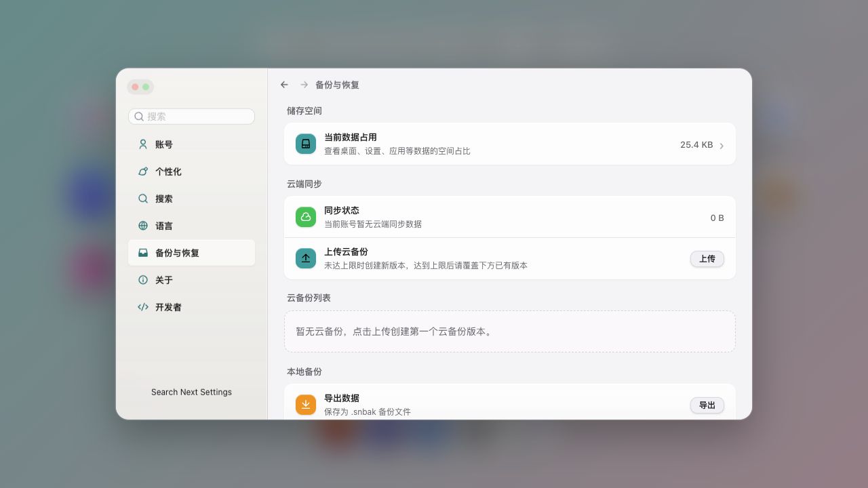
Task: Open the sidebar 搜索 settings section
Action: pyautogui.click(x=191, y=199)
